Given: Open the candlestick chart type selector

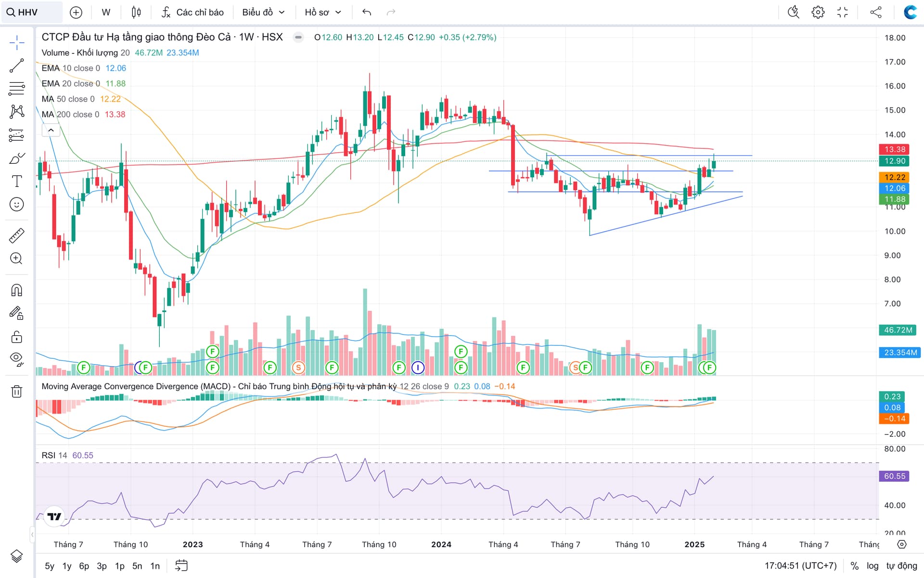Looking at the screenshot, I should click(136, 12).
